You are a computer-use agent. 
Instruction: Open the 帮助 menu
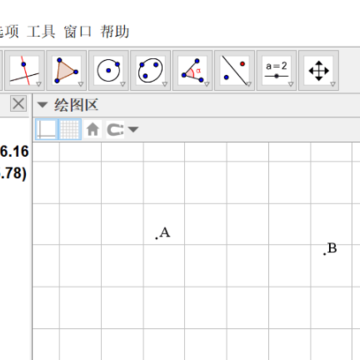point(114,32)
